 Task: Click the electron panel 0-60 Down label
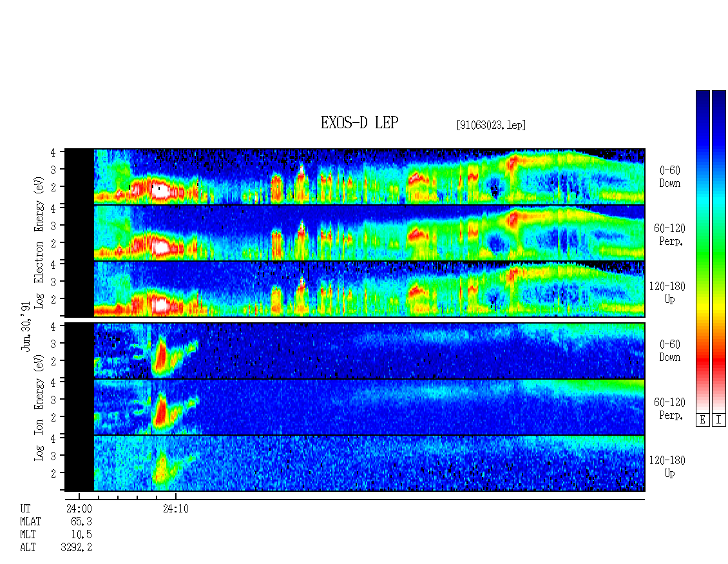(669, 177)
